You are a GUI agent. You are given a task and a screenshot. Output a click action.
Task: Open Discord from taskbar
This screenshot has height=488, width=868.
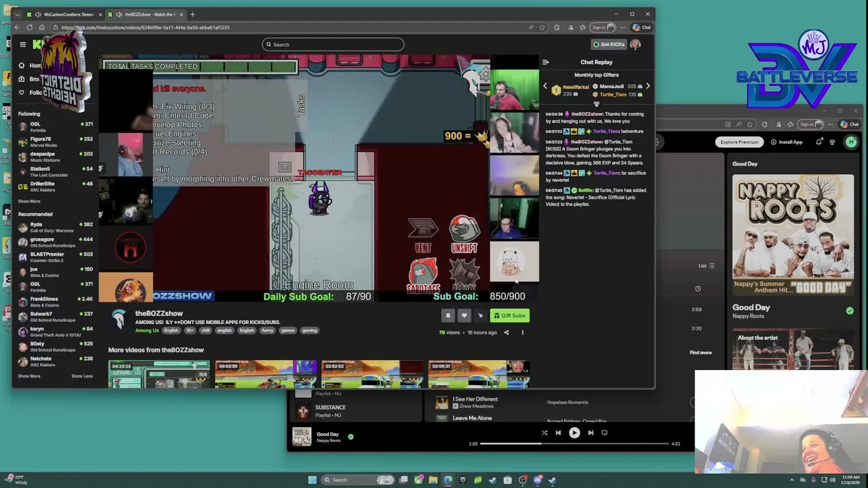(x=538, y=480)
